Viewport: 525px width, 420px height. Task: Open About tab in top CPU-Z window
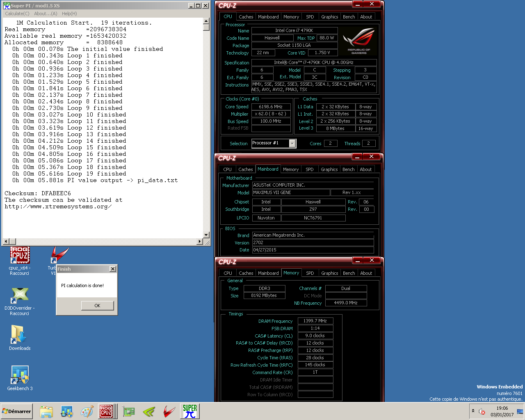pos(366,17)
